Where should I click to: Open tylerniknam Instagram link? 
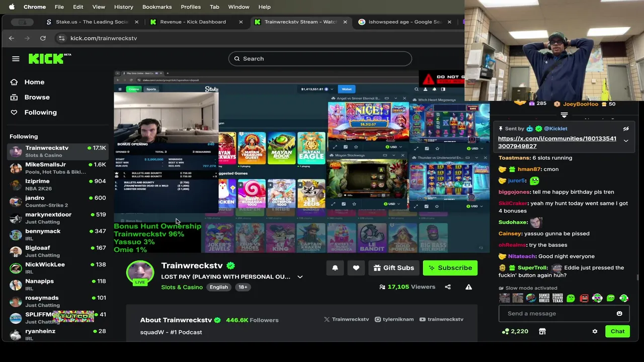click(x=394, y=319)
